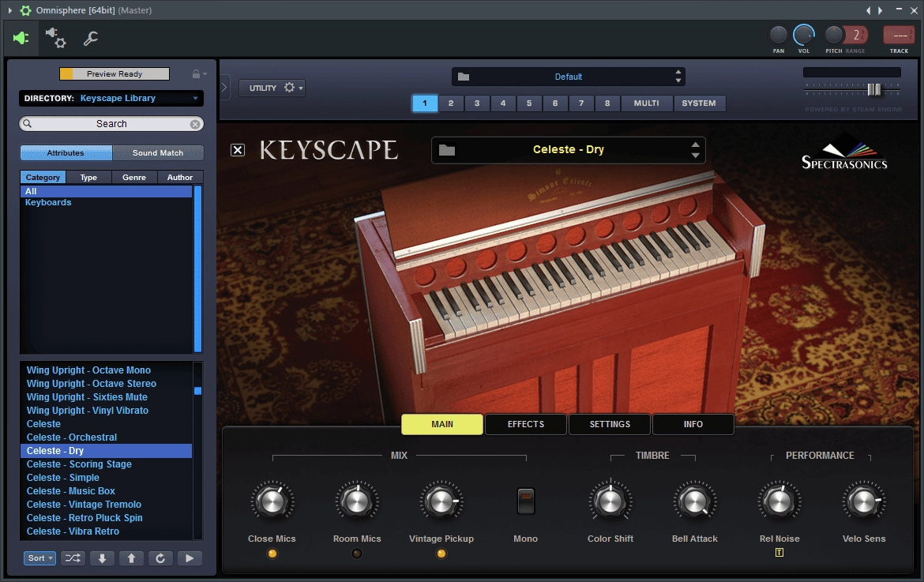Viewport: 924px width, 582px height.
Task: Click the Omnisphere title gear icon
Action: coord(25,10)
